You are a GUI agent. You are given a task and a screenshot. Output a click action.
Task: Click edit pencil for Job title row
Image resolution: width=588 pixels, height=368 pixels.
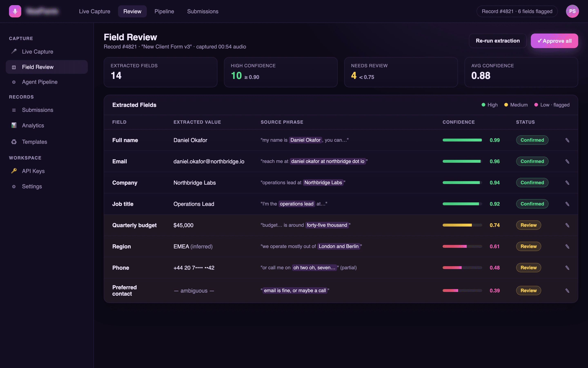(567, 204)
